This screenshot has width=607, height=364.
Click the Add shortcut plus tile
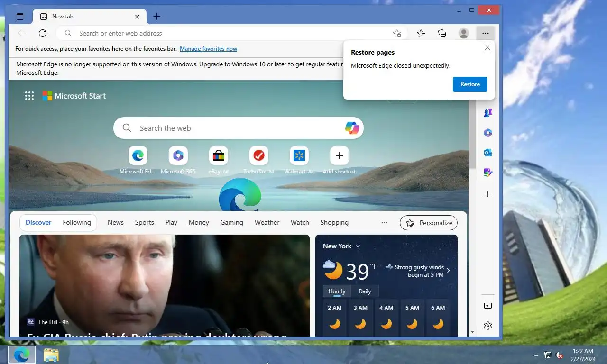click(339, 160)
